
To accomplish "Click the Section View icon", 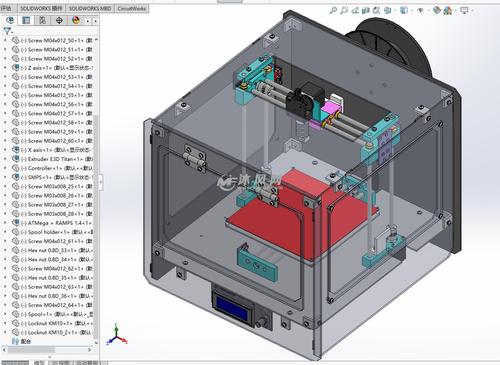I will coord(366,10).
